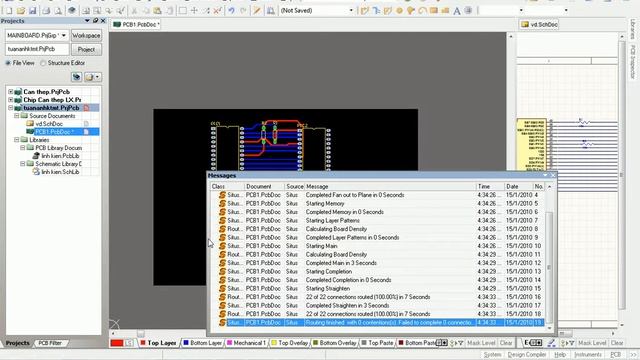The image size is (640, 360).
Task: Select the Top Overlay layer tab
Action: point(289,343)
